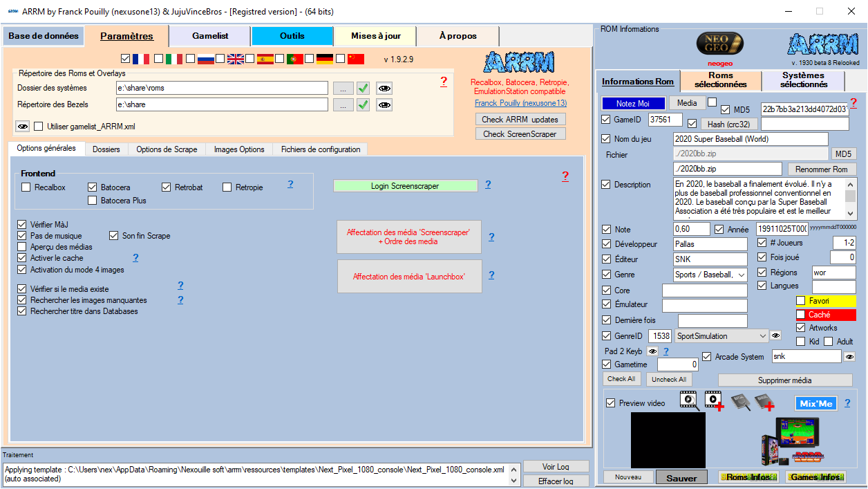Open the Options de Scrape tab
The width and height of the screenshot is (868, 489).
pos(167,149)
